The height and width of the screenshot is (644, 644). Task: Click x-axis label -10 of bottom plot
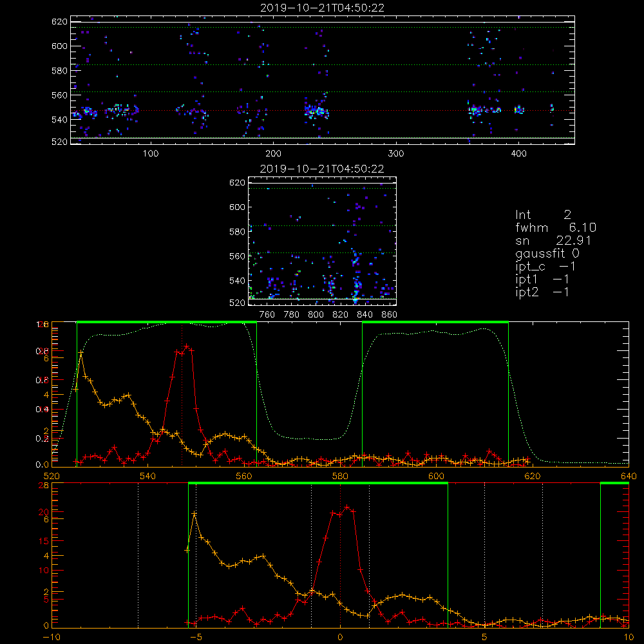[x=52, y=638]
